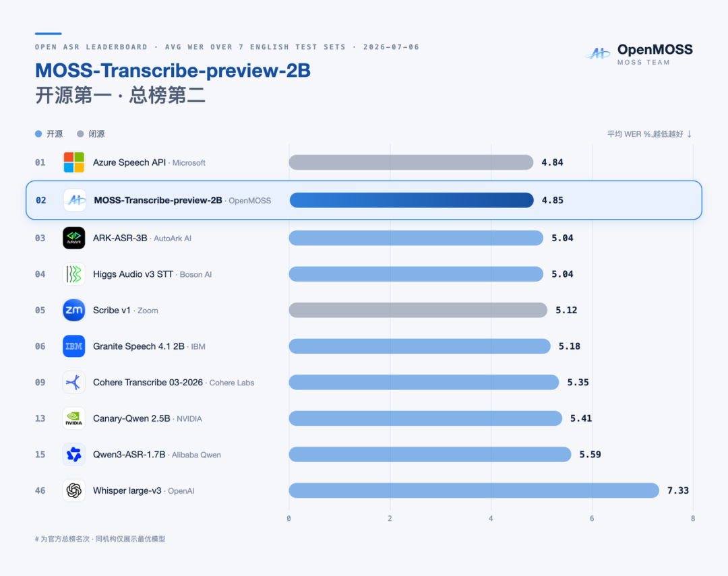
Task: Click the bar for ARK-ASR-3B
Action: tap(416, 238)
